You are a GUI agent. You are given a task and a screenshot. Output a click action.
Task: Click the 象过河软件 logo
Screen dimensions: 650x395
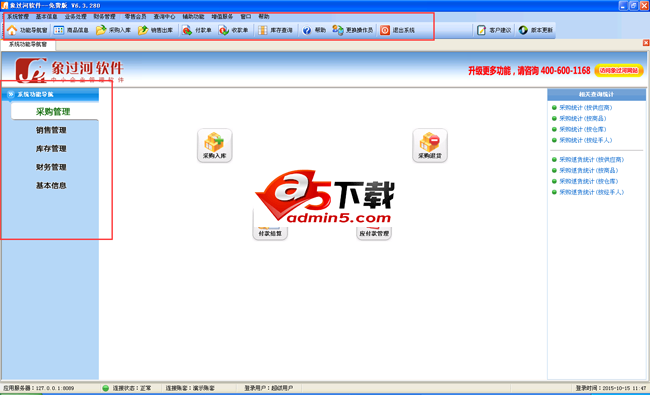click(x=69, y=70)
